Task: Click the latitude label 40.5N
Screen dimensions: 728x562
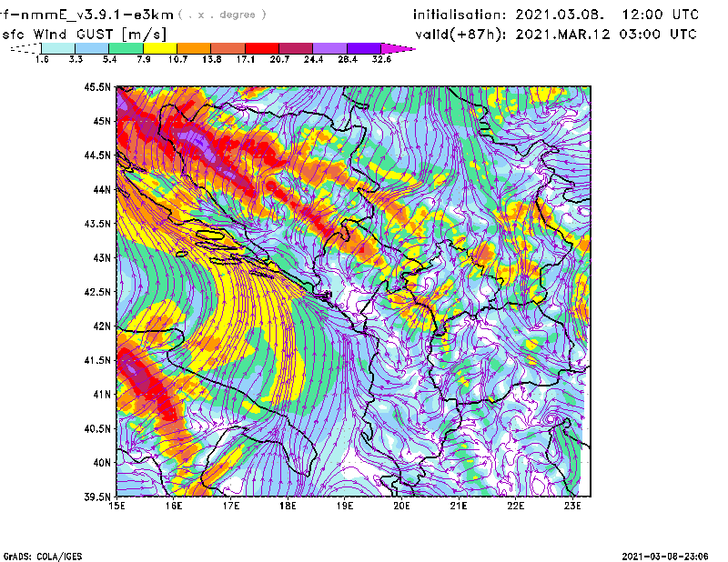Action: (97, 428)
